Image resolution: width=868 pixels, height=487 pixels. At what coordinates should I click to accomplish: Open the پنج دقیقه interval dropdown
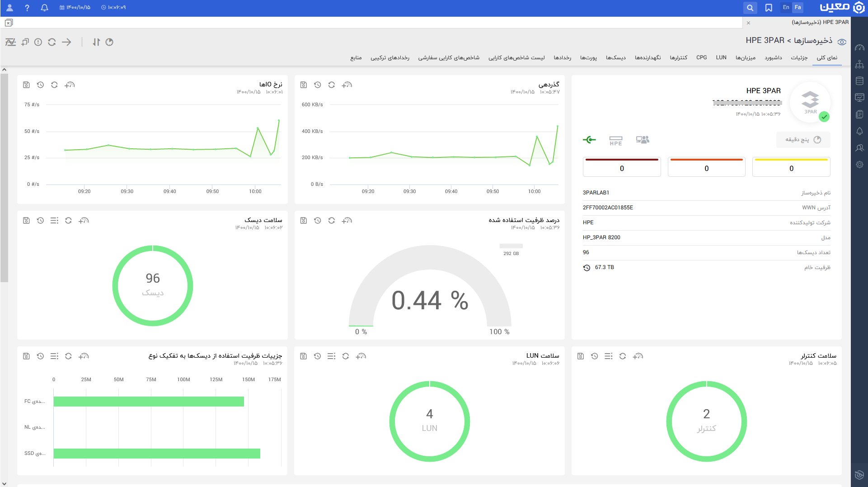pos(803,140)
